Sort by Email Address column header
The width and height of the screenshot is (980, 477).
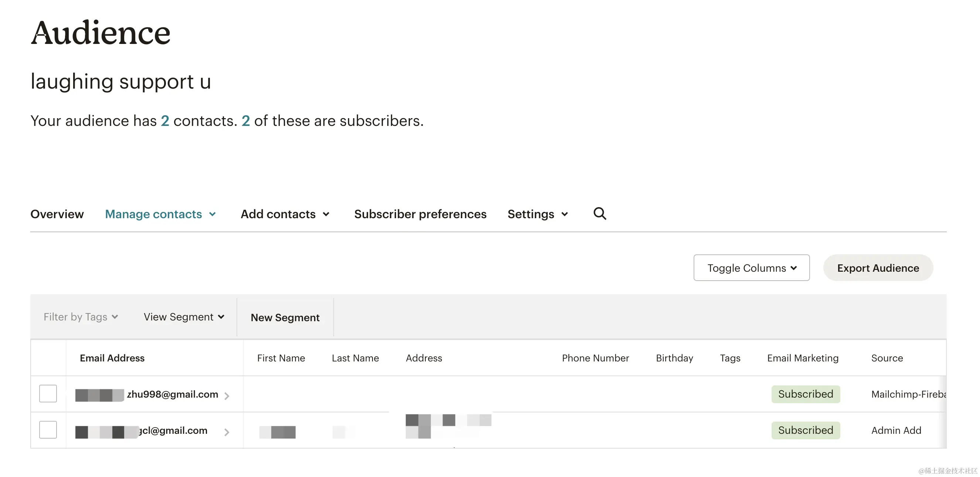pyautogui.click(x=112, y=358)
